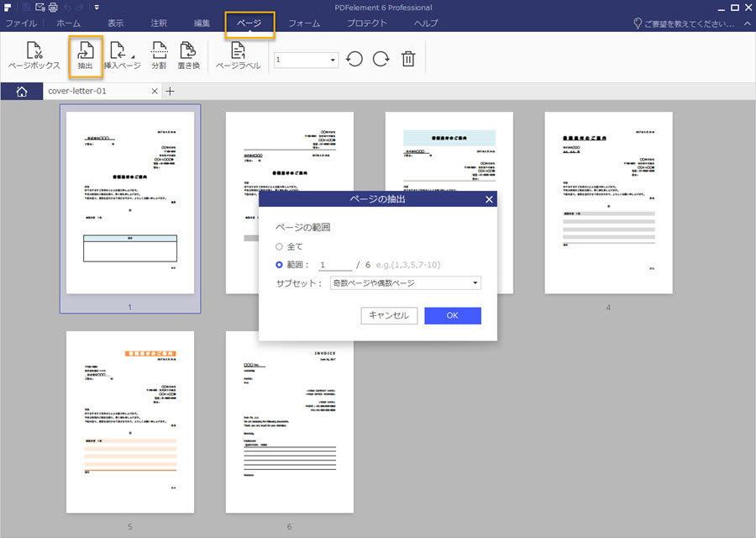Switch to the プロテクト tab

coord(367,24)
